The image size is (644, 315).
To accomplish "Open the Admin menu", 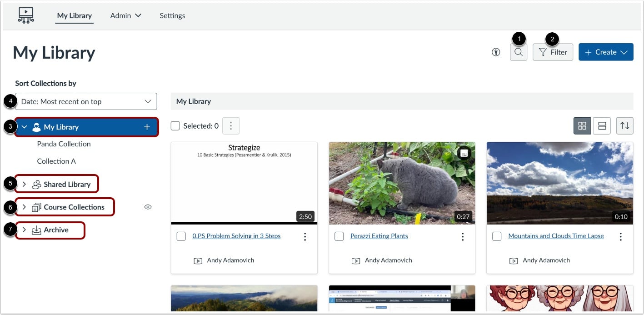I will point(126,15).
